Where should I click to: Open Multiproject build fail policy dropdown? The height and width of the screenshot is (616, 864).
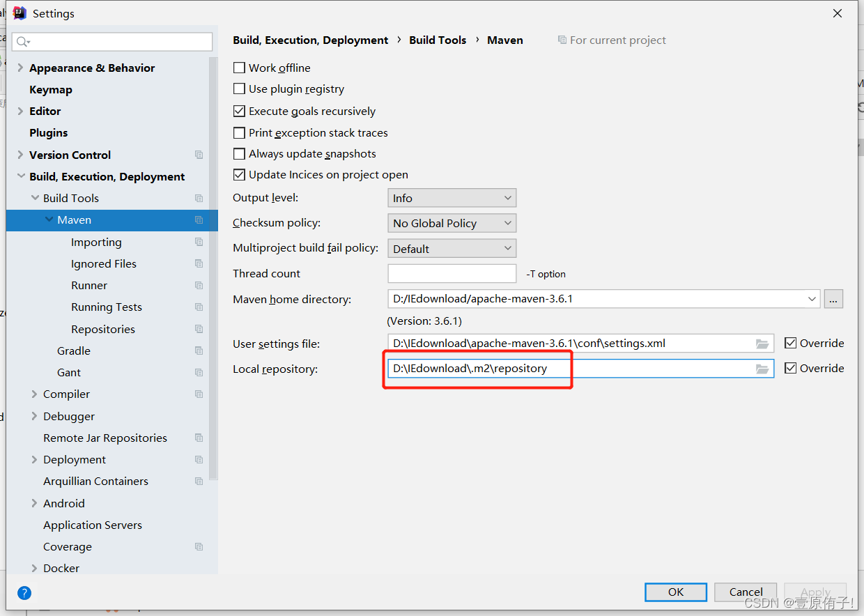pos(452,249)
